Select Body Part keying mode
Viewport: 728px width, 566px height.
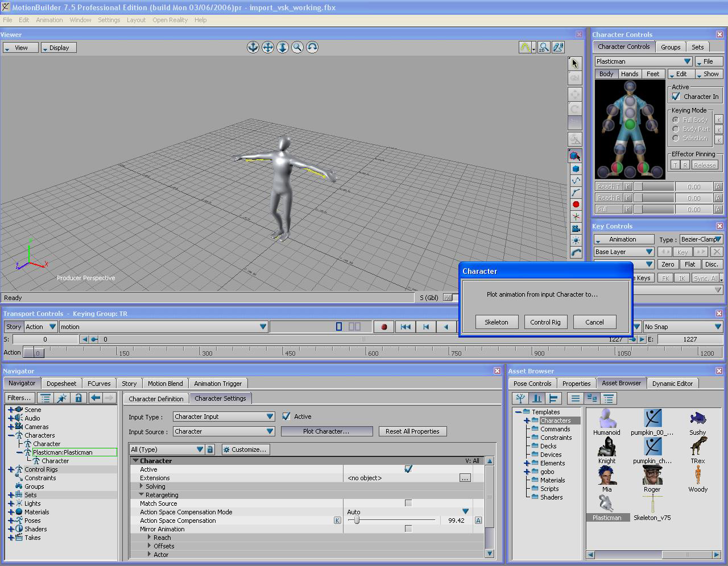click(676, 129)
